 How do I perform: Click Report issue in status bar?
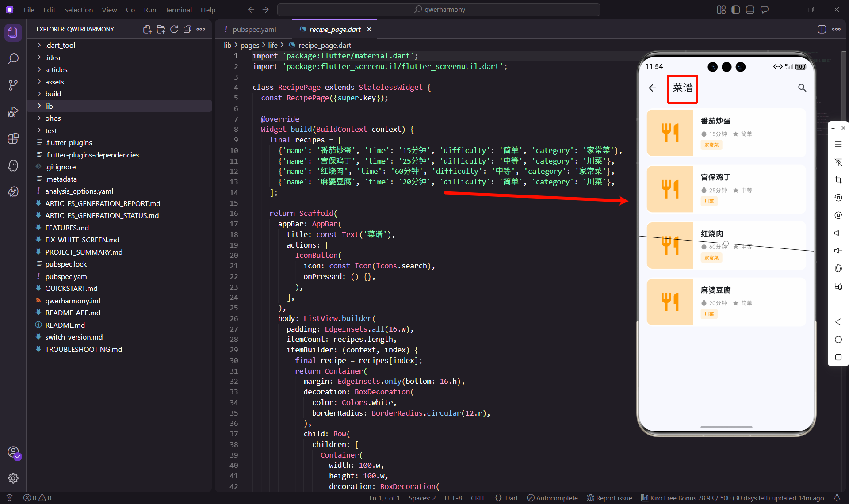point(609,498)
